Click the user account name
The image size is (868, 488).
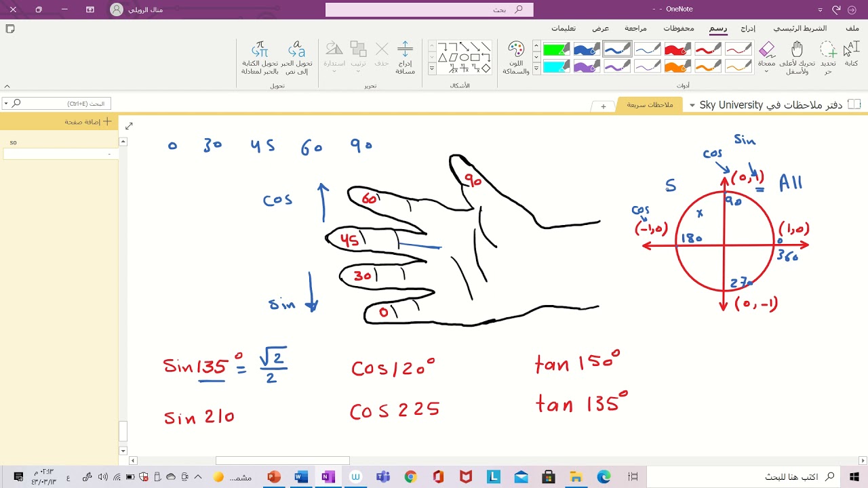(146, 9)
